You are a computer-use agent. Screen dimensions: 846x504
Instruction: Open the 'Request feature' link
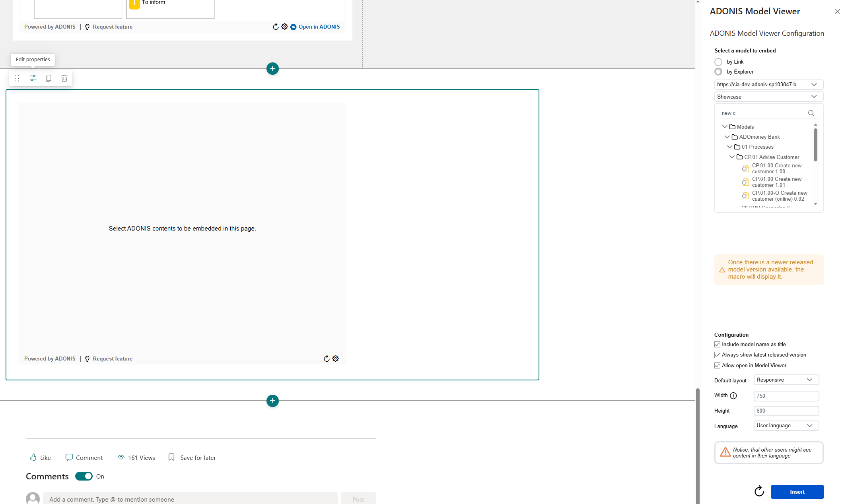coord(113,358)
